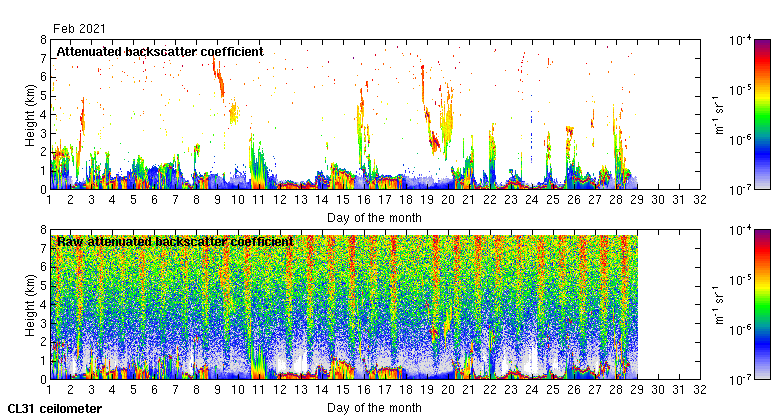780x420 pixels.
Task: Click the bottom colorbar 10^-5 tick label
Action: [740, 280]
